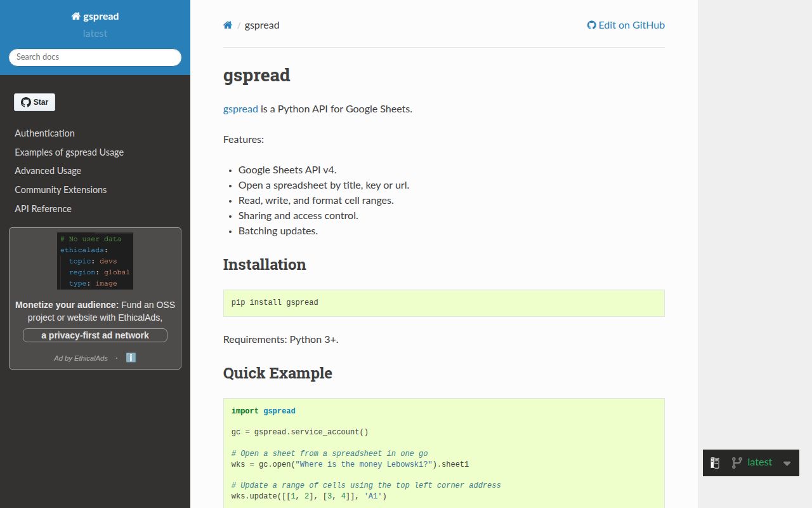Click the Quick Example heading
The image size is (812, 508).
(278, 373)
